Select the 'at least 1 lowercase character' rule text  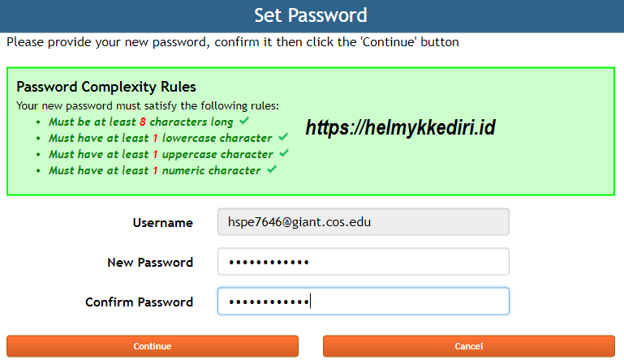(160, 138)
